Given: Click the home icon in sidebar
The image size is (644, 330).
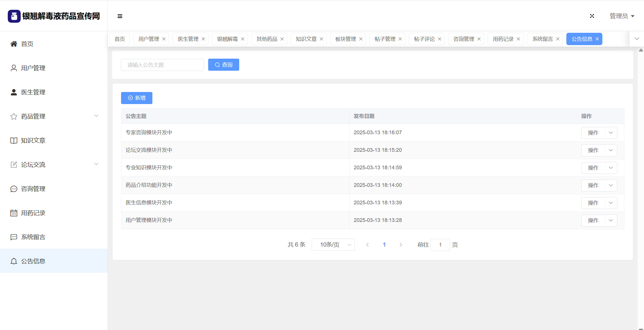Looking at the screenshot, I should click(14, 44).
